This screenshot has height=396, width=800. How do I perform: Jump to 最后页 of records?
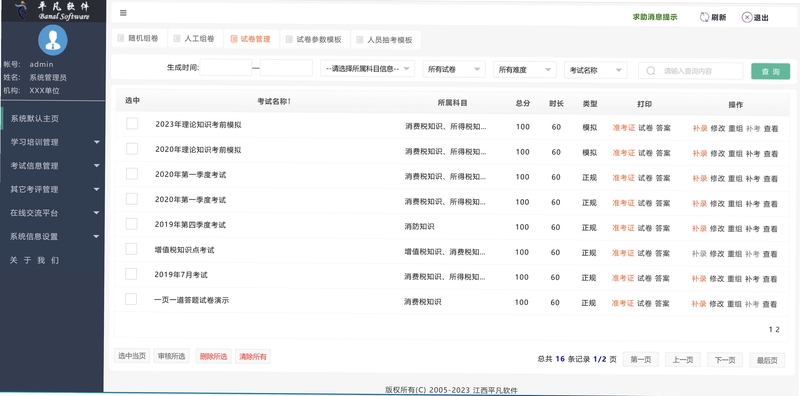click(x=767, y=360)
